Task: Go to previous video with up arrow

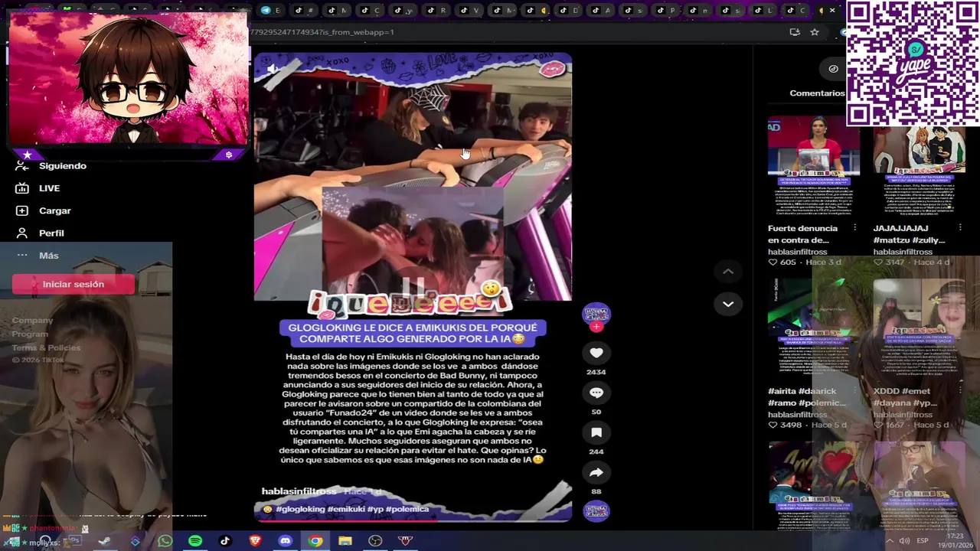Action: [728, 272]
